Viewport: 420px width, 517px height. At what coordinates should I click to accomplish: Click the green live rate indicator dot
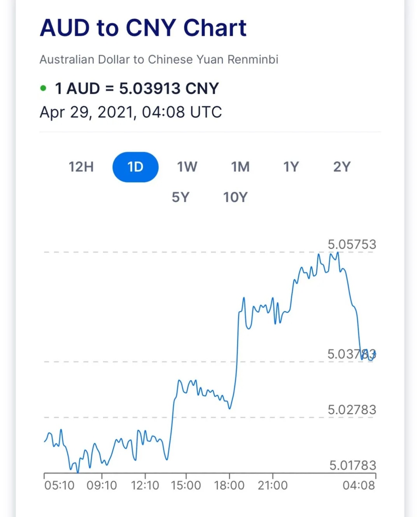coord(43,88)
